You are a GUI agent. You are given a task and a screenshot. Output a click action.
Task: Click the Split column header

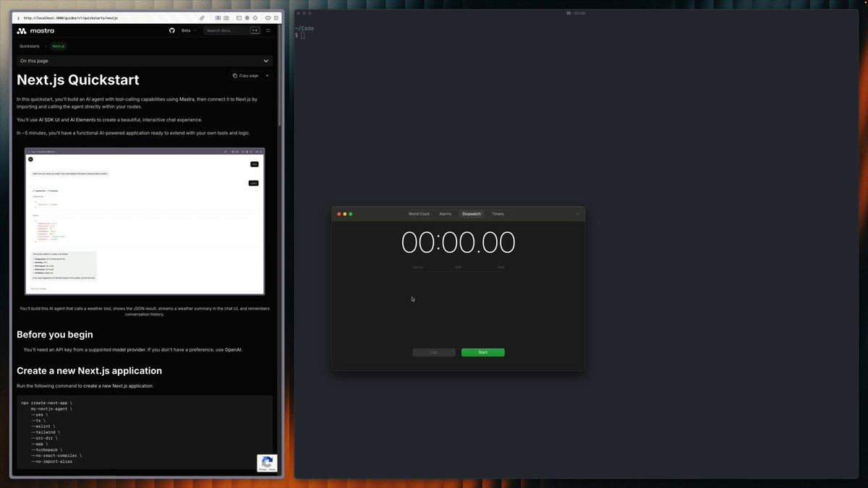459,267
